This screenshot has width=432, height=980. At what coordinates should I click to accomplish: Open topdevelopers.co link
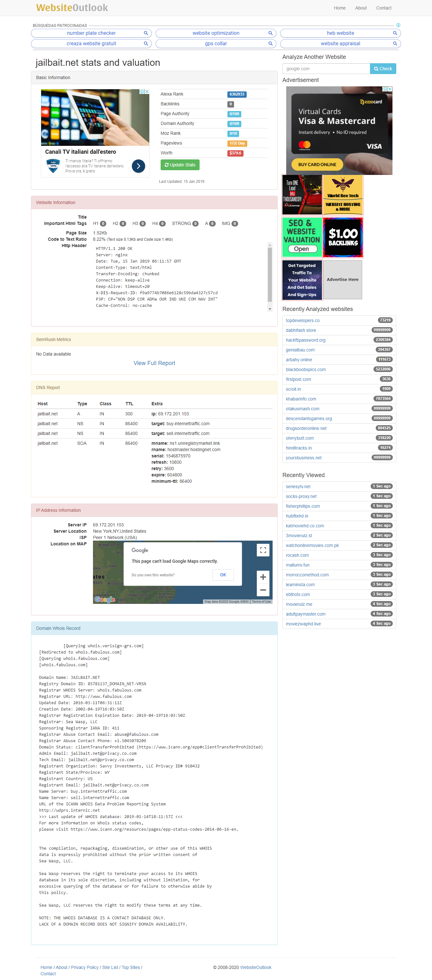coord(302,321)
